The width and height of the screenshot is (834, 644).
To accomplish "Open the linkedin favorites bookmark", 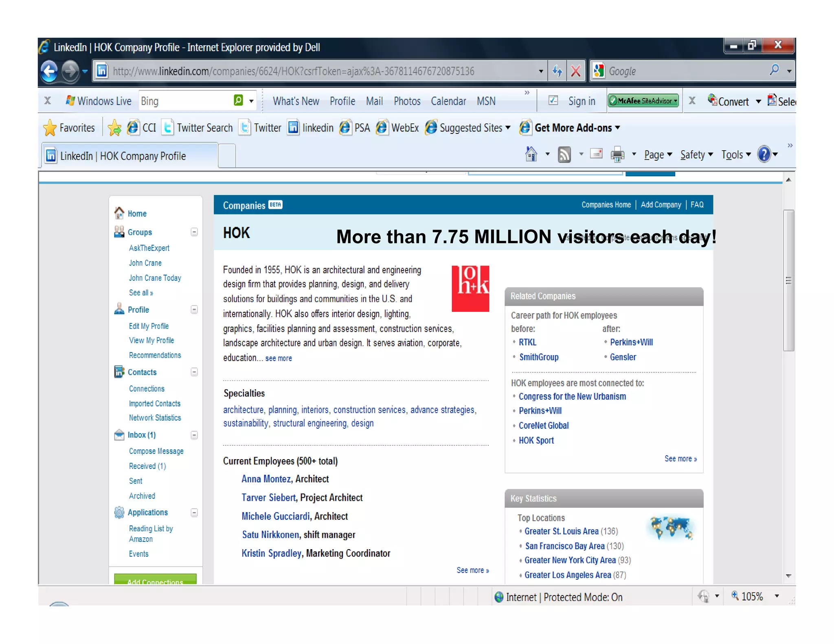I will [310, 128].
